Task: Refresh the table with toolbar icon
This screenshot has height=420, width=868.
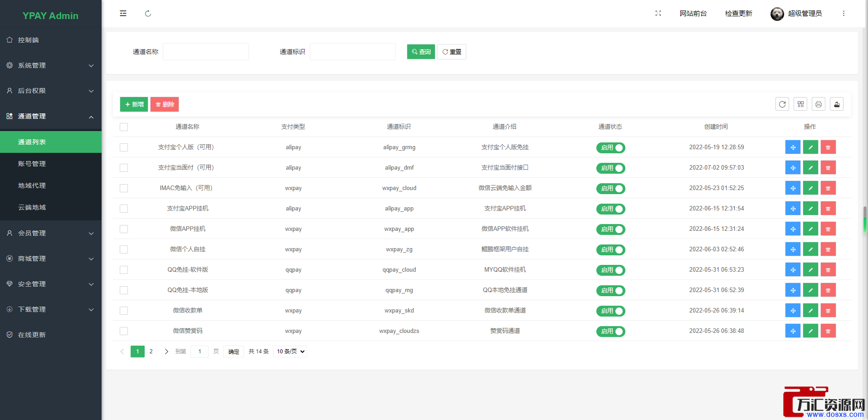Action: [782, 104]
